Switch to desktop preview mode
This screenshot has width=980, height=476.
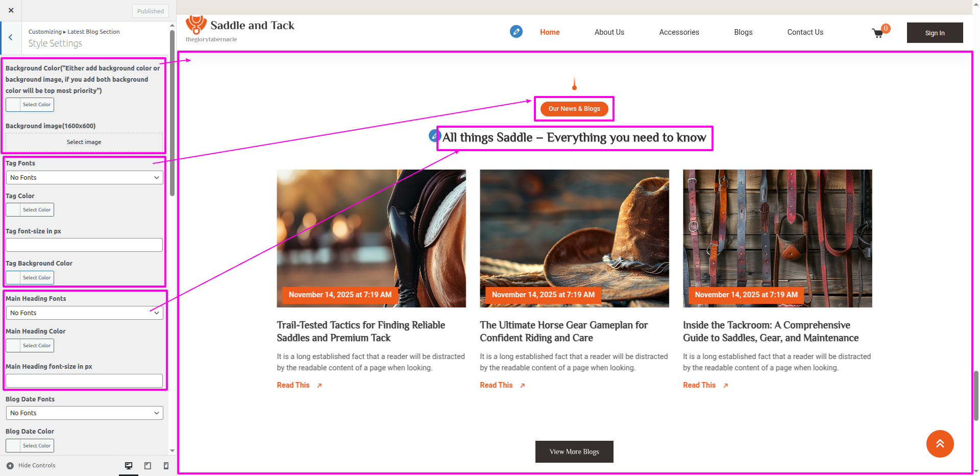tap(129, 465)
